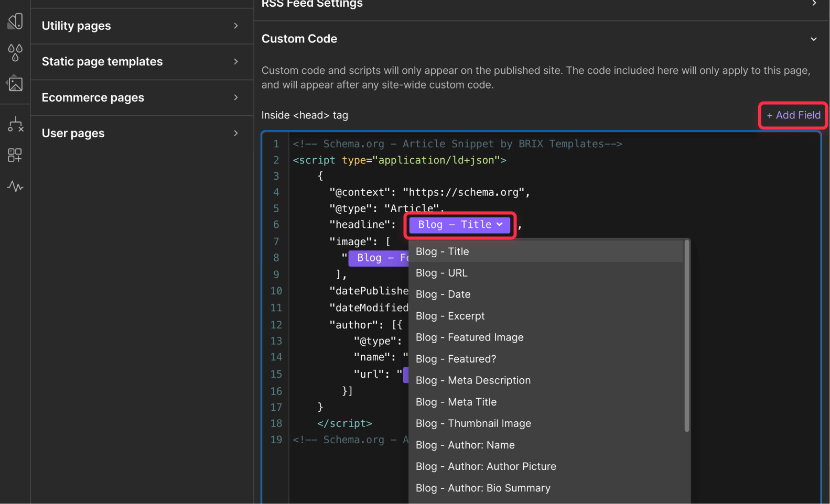Click the Schema.org comment on line 19

tap(350, 440)
